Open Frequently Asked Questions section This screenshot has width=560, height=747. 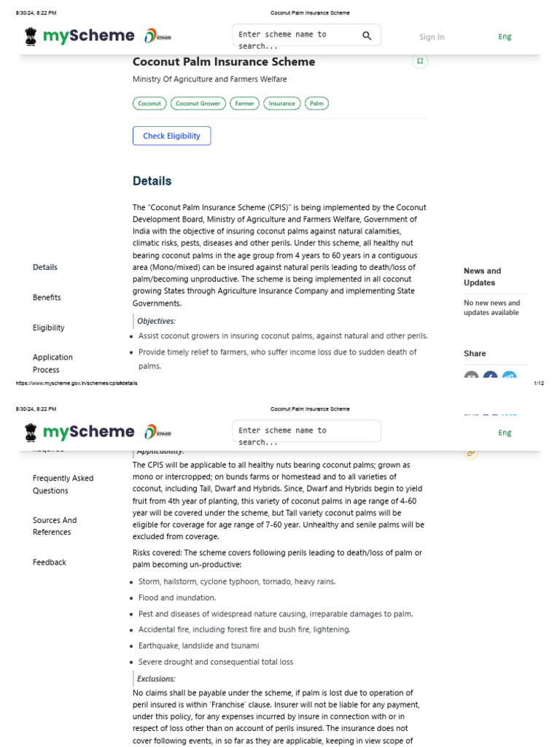pyautogui.click(x=63, y=484)
